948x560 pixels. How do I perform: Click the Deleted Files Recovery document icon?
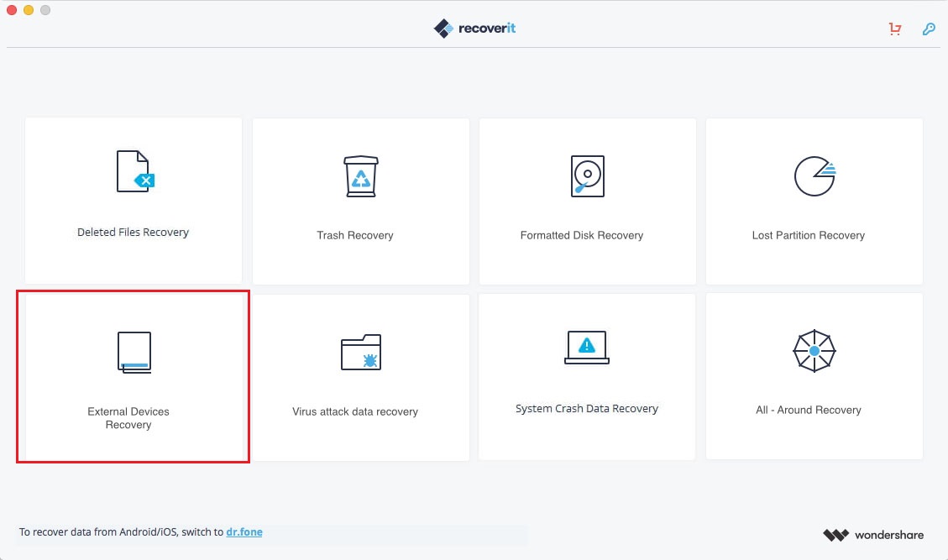pos(135,171)
